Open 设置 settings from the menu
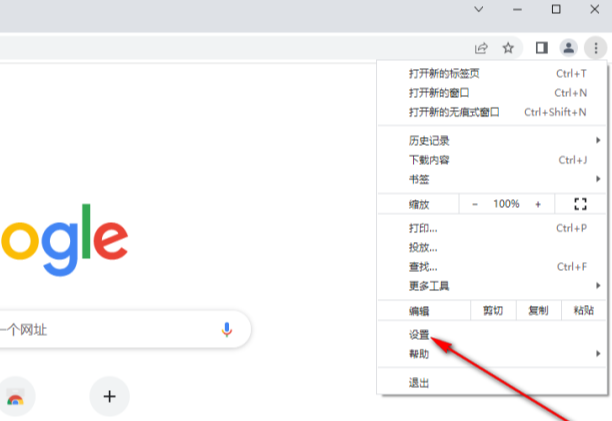612x421 pixels. 492,334
